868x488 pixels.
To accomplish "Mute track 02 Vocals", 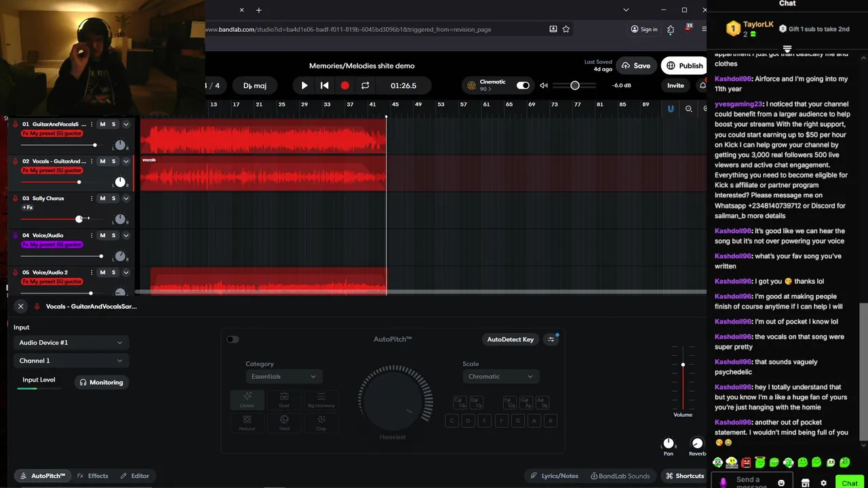I will coord(102,161).
